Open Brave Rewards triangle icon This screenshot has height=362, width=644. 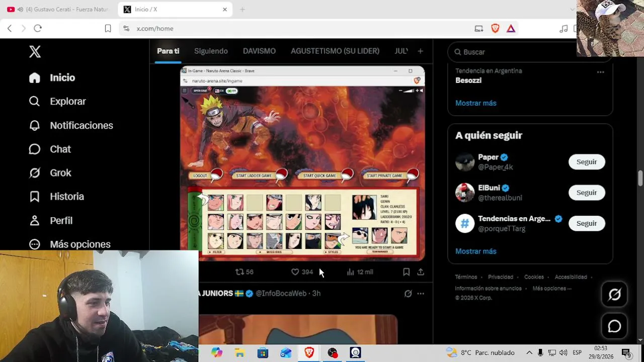511,29
